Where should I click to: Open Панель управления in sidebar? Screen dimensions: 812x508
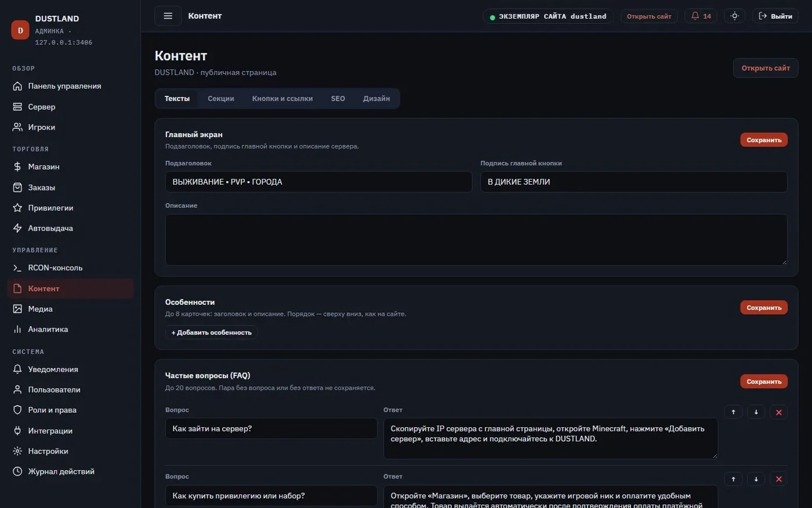70,86
